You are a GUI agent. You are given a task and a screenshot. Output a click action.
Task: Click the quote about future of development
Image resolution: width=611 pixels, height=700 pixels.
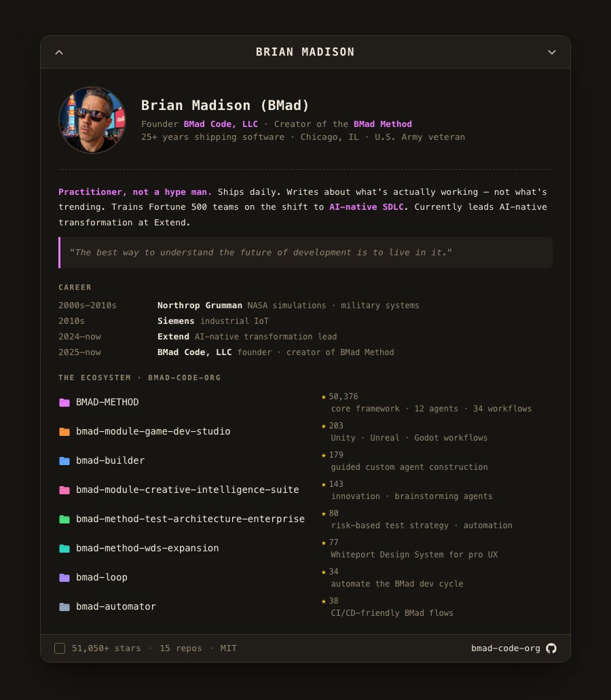click(x=305, y=253)
